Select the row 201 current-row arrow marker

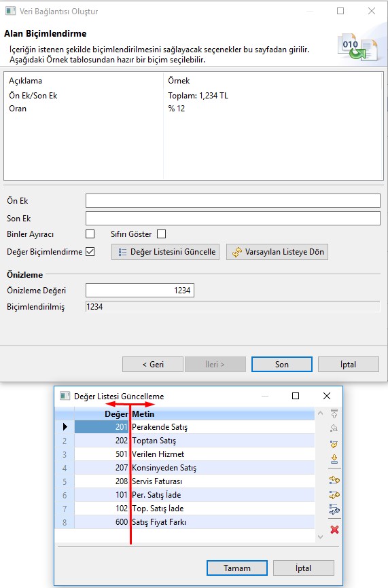pos(65,427)
